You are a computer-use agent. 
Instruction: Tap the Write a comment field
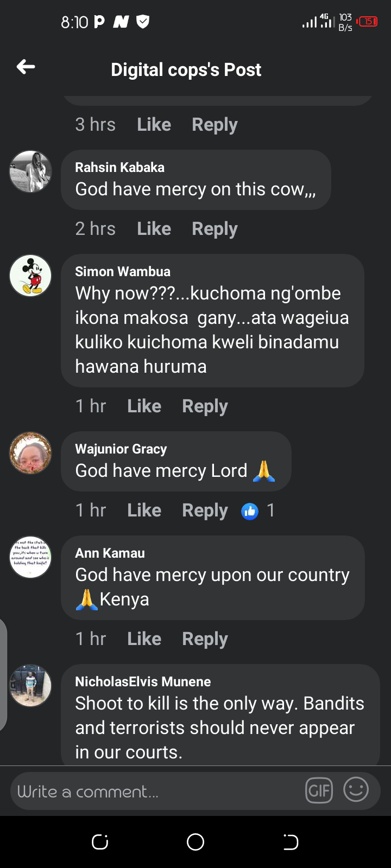[157, 792]
